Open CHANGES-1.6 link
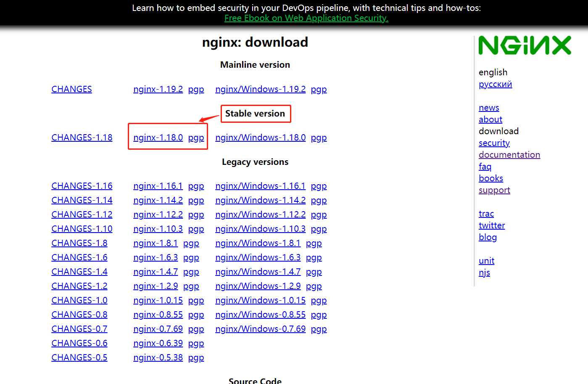The height and width of the screenshot is (384, 588). click(79, 257)
